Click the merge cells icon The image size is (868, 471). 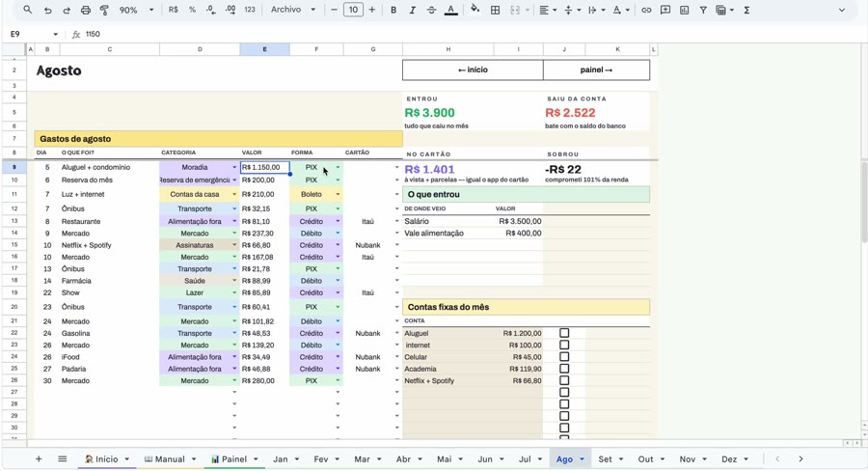tap(515, 10)
